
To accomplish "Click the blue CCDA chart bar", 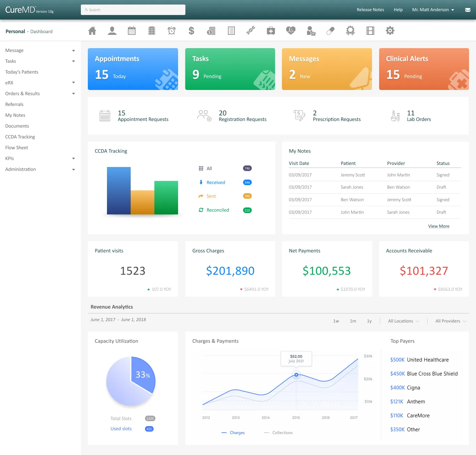I will (119, 191).
